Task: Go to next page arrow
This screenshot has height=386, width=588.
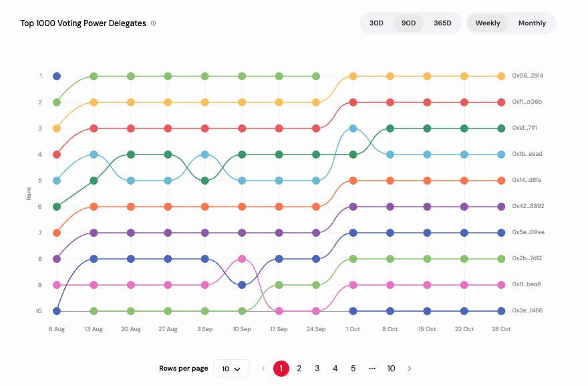Action: click(410, 369)
